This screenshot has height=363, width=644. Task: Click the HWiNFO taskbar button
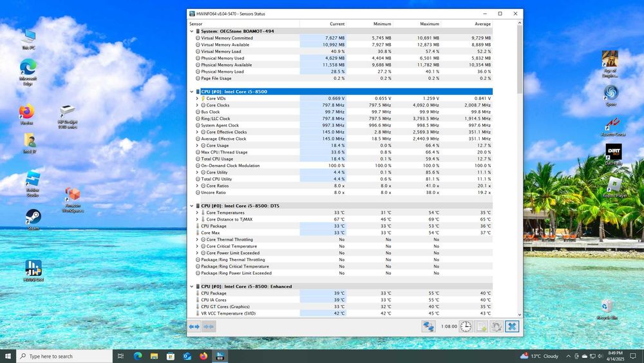point(220,356)
